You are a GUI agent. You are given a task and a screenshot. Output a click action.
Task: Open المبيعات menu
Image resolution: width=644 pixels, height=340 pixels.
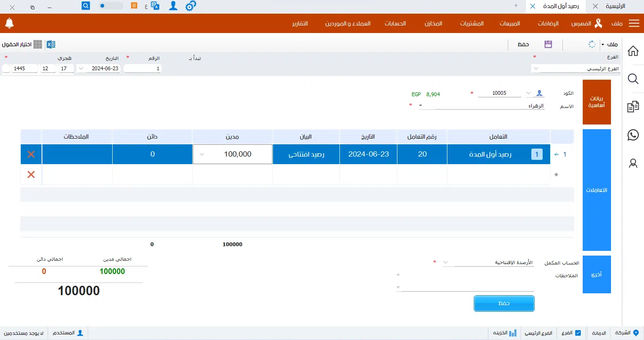510,24
